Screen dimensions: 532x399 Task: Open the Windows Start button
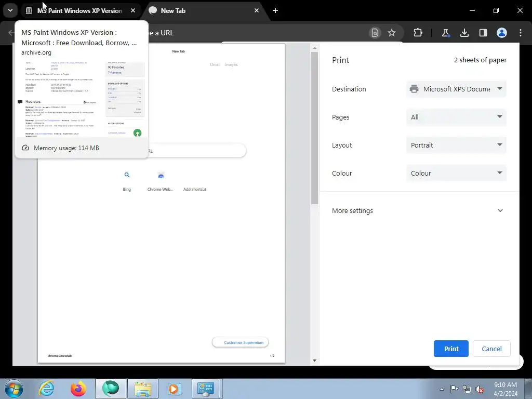(x=14, y=389)
